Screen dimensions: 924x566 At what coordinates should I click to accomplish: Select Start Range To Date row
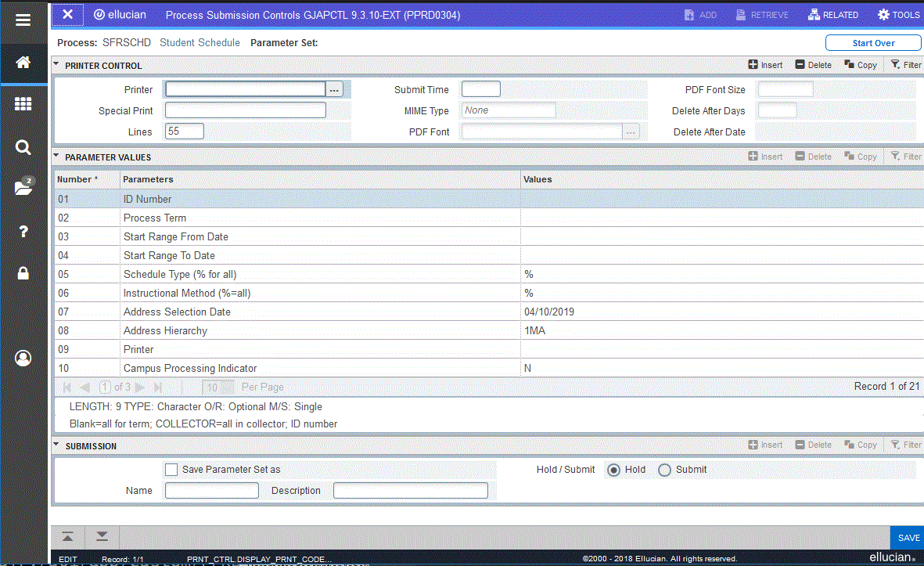[x=489, y=256]
